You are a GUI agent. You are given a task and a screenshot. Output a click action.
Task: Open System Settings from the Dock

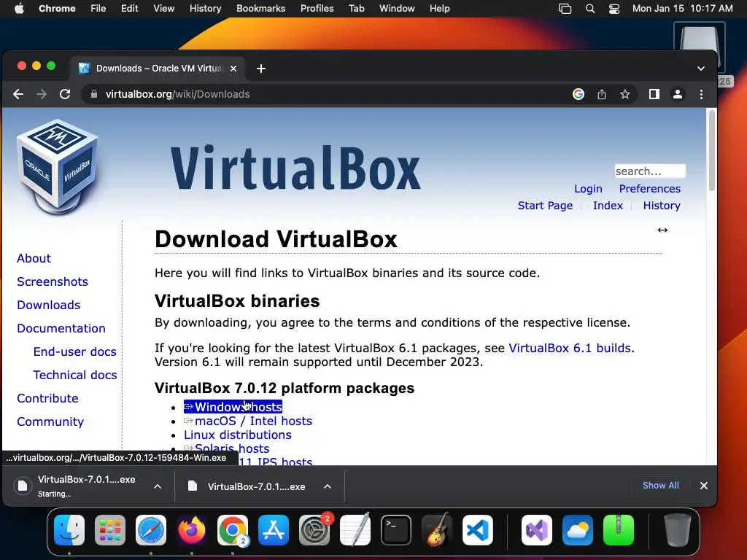(x=314, y=530)
